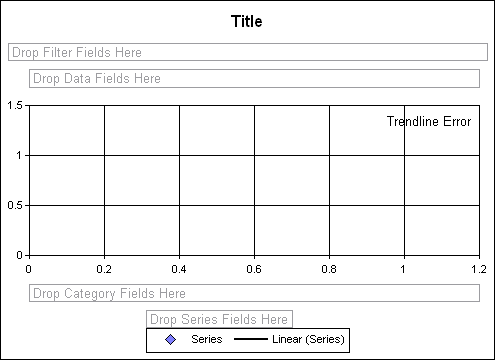Click the Linear trendline legend line icon
495x360 pixels.
pos(251,339)
